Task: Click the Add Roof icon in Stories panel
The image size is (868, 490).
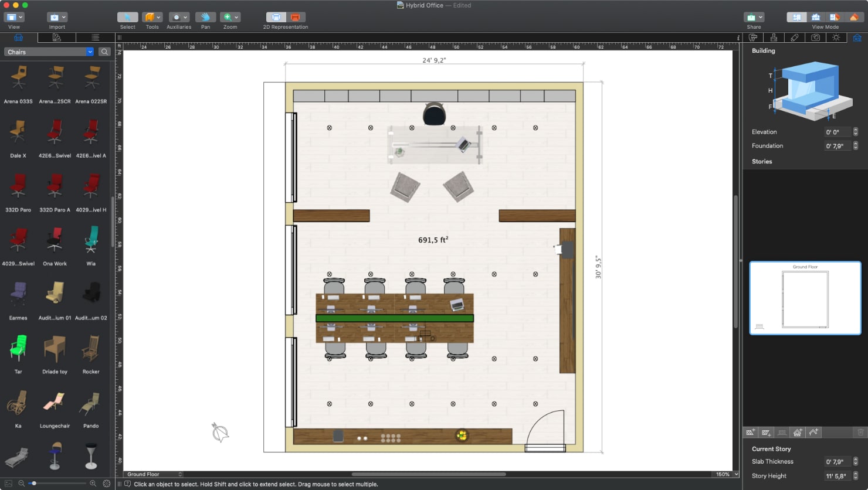Action: point(813,433)
